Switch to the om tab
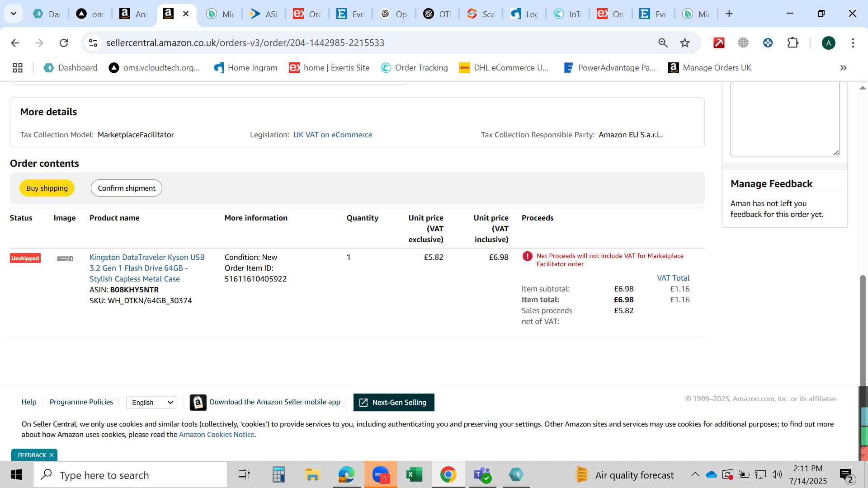 pyautogui.click(x=90, y=14)
